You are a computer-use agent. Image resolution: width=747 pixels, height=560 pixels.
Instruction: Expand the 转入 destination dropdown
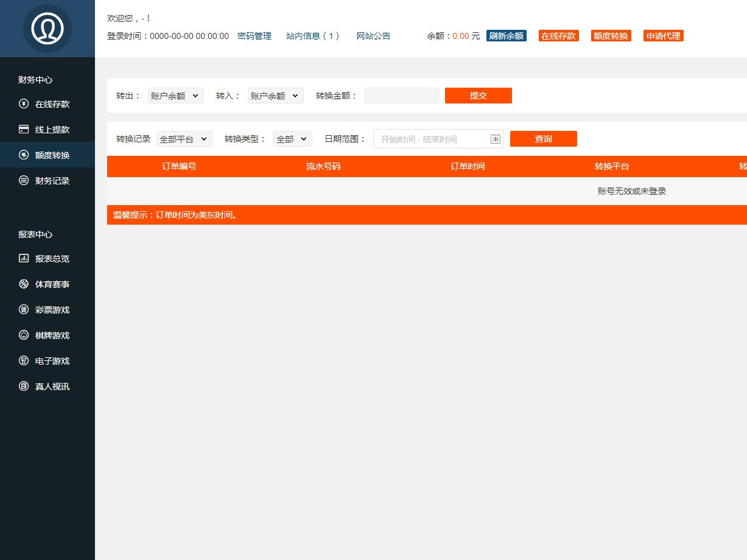275,95
